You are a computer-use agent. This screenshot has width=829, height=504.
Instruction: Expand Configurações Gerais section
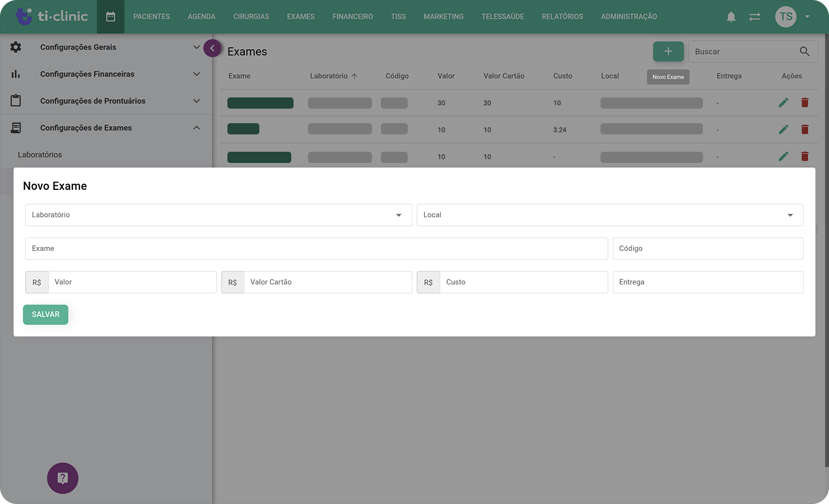coord(197,47)
